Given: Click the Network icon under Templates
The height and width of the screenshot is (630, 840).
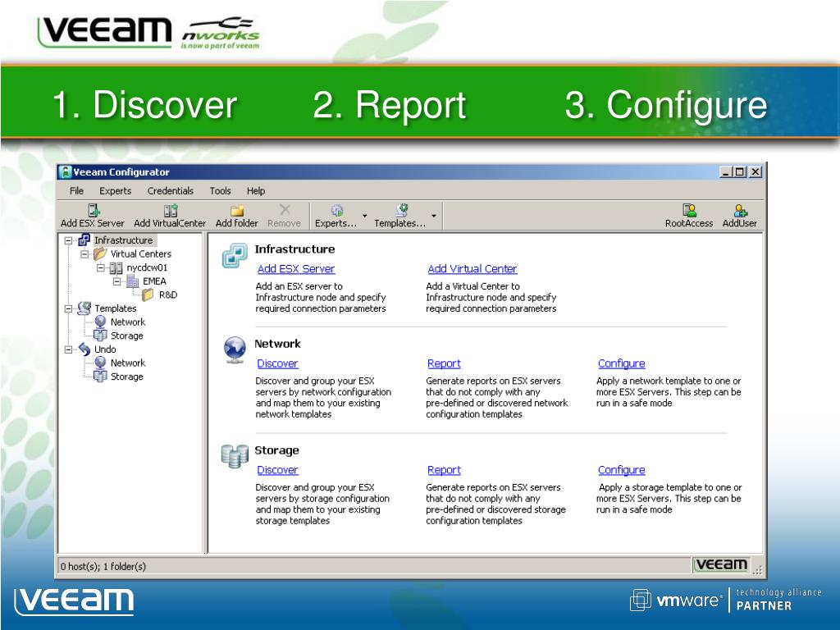Looking at the screenshot, I should (x=100, y=322).
